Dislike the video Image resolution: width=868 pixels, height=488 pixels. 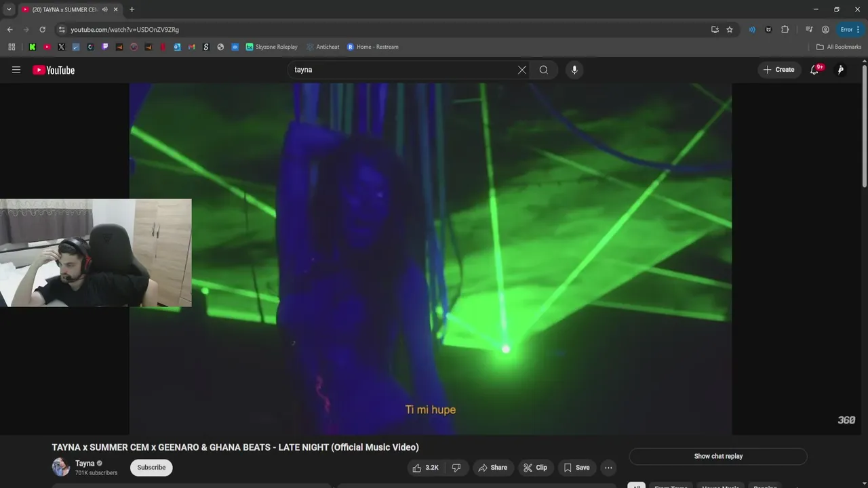coord(456,468)
